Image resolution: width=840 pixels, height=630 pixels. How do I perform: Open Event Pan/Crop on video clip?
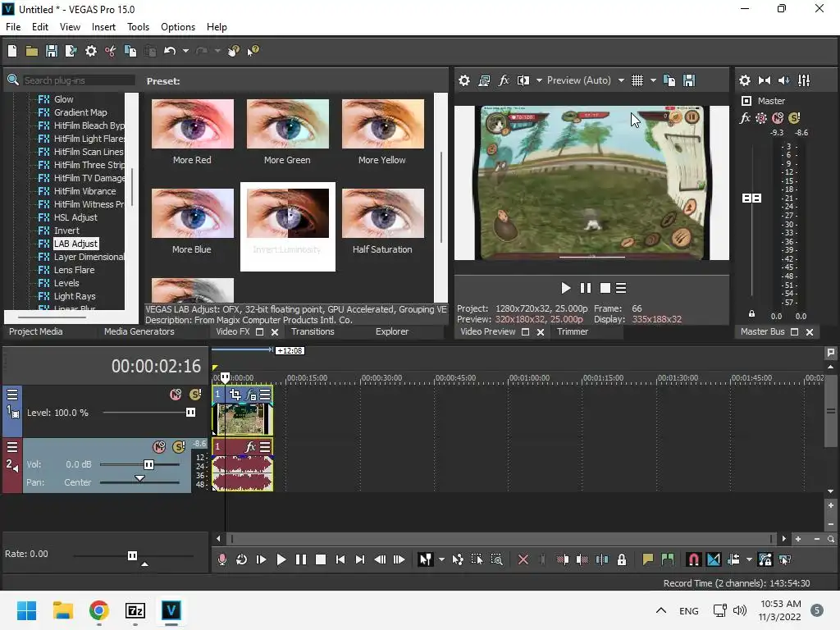coord(235,395)
